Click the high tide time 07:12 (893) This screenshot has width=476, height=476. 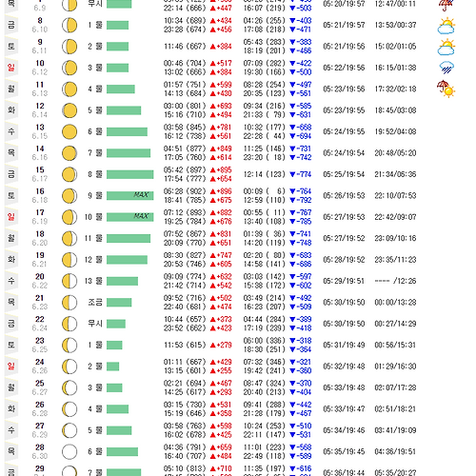185,212
